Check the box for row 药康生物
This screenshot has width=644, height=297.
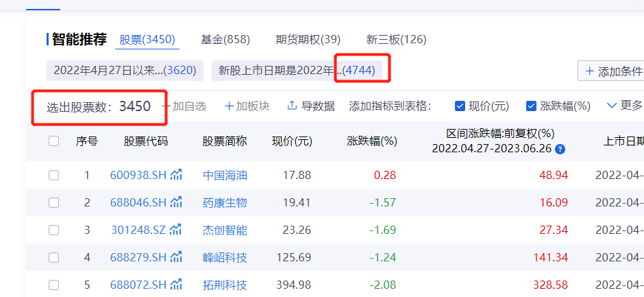coord(54,202)
